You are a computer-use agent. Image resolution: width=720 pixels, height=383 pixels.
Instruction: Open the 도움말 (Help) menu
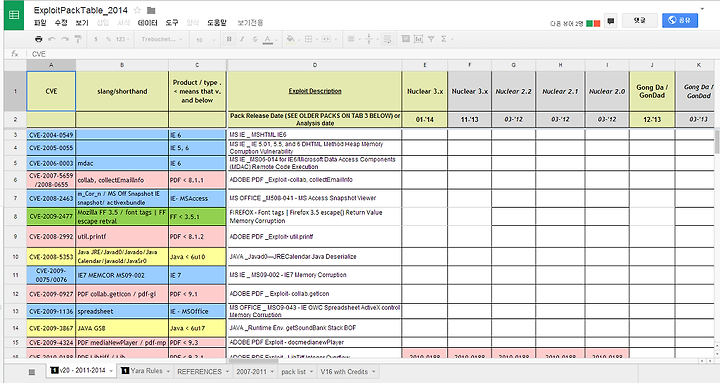pos(216,23)
